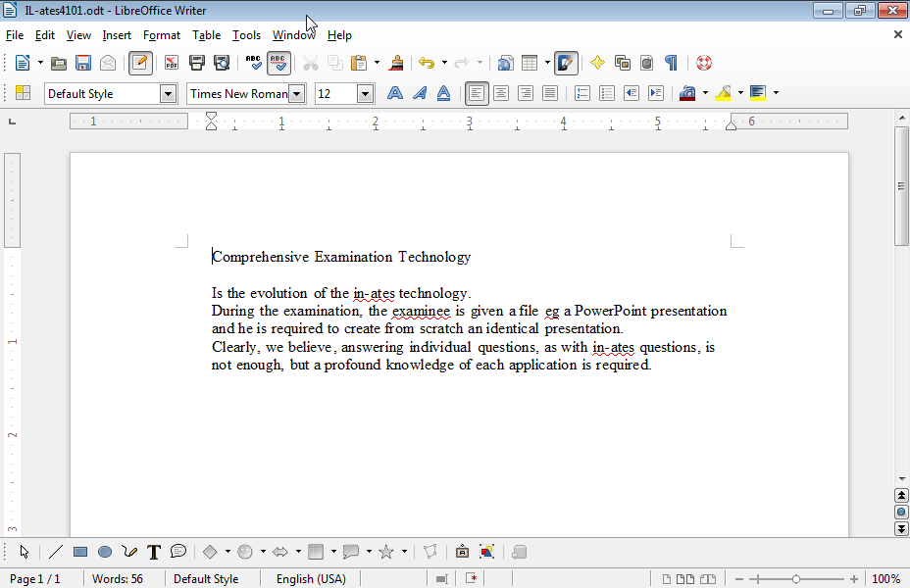Screen dimensions: 910x588
Task: Save the document with the floppy disk icon
Action: pos(83,63)
